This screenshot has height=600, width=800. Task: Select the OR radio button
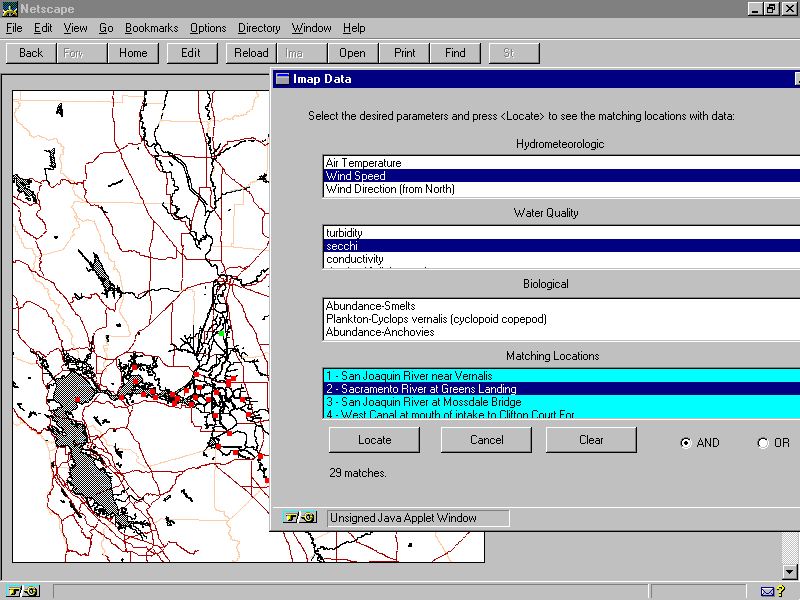click(x=763, y=443)
